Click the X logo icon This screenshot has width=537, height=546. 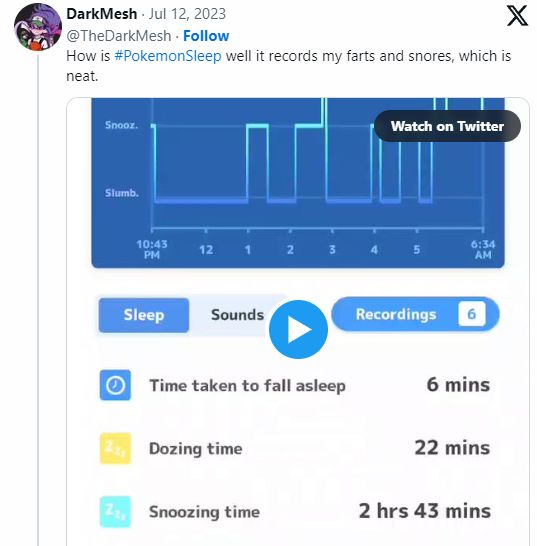click(517, 16)
